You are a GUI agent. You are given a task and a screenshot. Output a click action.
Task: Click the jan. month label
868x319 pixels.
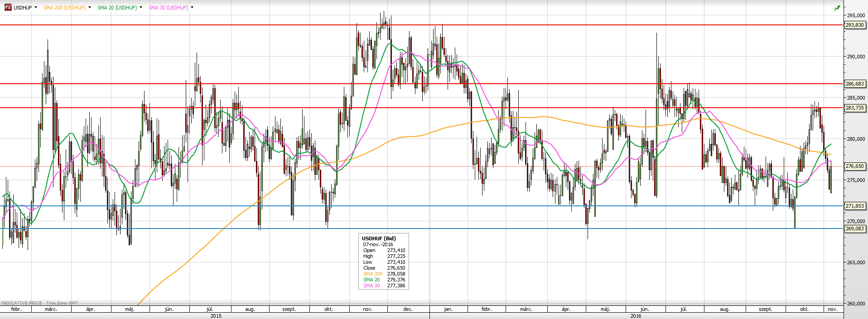(x=448, y=309)
